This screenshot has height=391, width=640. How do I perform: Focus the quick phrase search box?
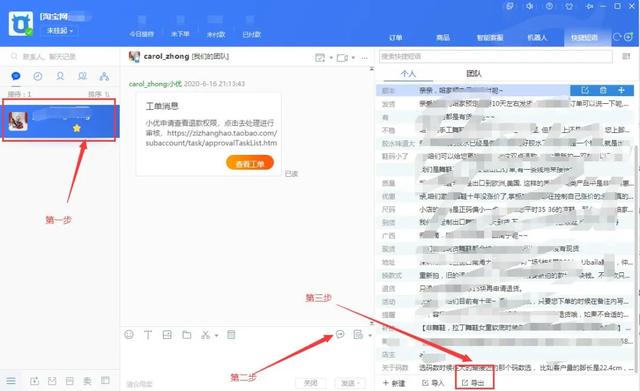pos(496,56)
